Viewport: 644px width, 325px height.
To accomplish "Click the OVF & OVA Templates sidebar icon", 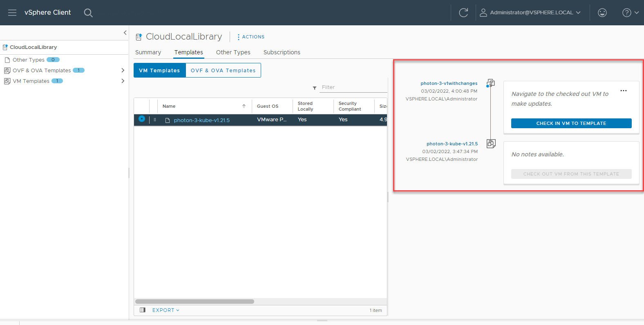I will coord(7,71).
